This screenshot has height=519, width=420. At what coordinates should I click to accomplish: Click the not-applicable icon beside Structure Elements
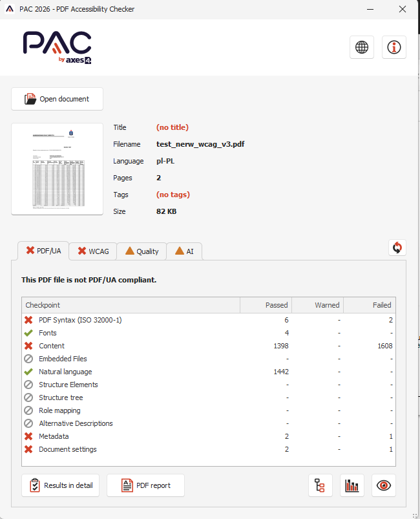point(28,385)
